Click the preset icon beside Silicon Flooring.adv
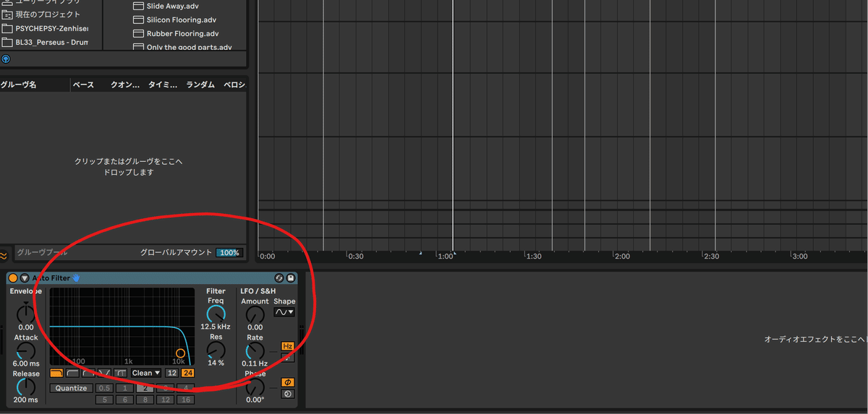 pyautogui.click(x=138, y=20)
